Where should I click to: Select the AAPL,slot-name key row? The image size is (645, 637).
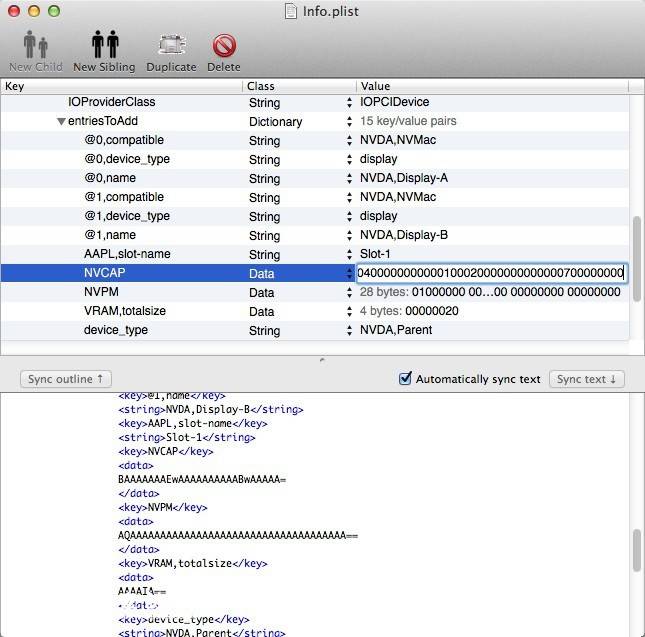pos(126,254)
